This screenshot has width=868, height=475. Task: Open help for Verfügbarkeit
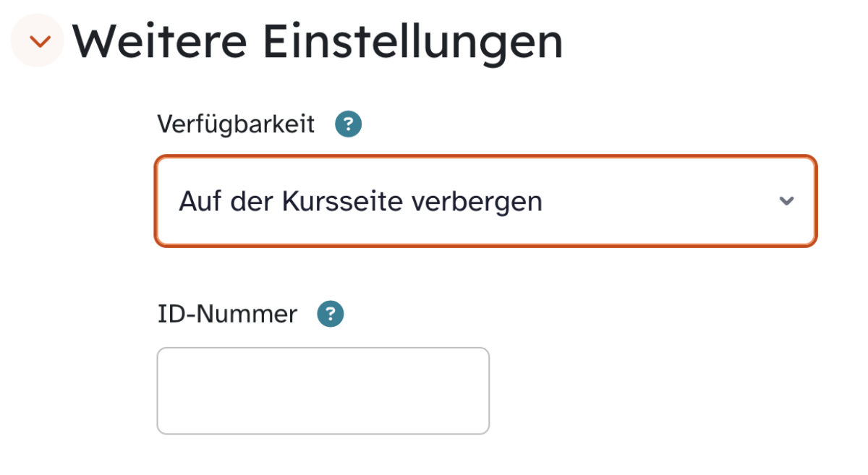coord(348,124)
